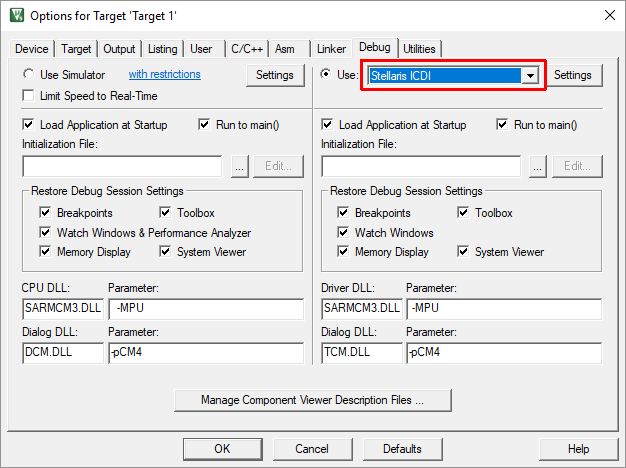Click the Keil uVision title bar icon

click(x=17, y=15)
